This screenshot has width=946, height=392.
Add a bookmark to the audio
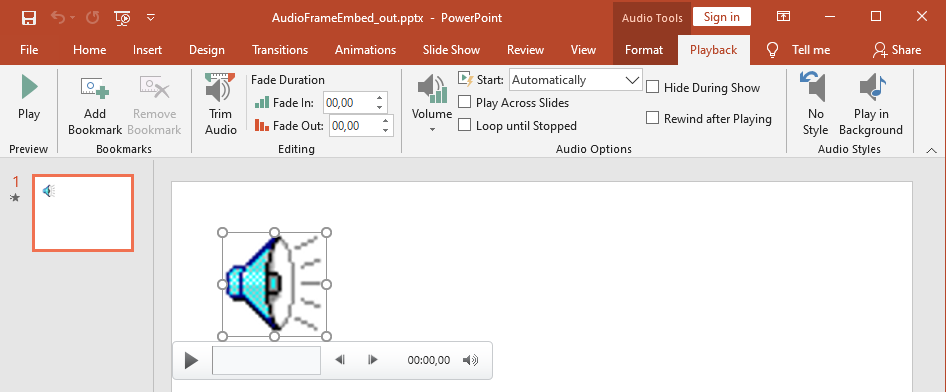[x=95, y=105]
